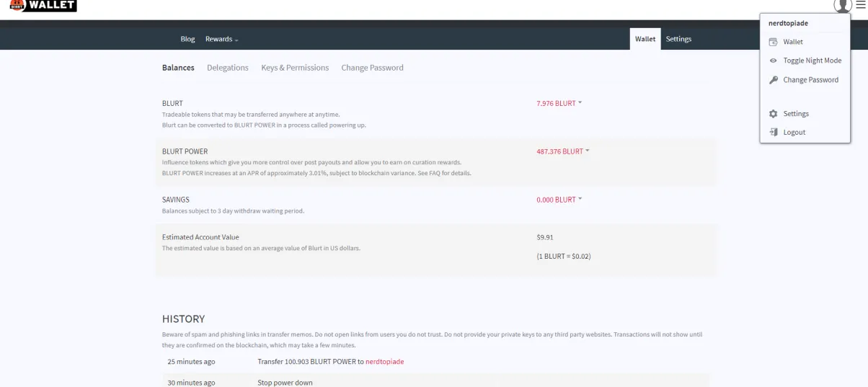
Task: Click the nerdtopiade username in dropdown header
Action: [x=788, y=23]
